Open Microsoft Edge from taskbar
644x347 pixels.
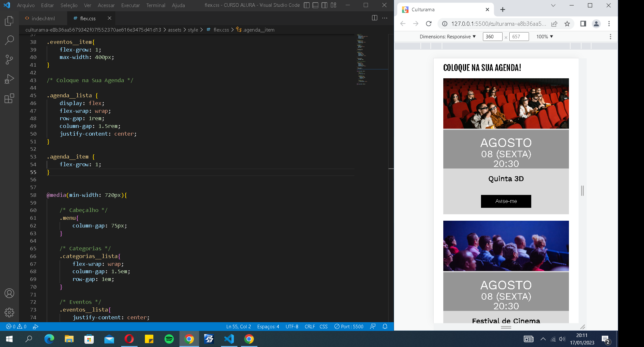coord(49,339)
